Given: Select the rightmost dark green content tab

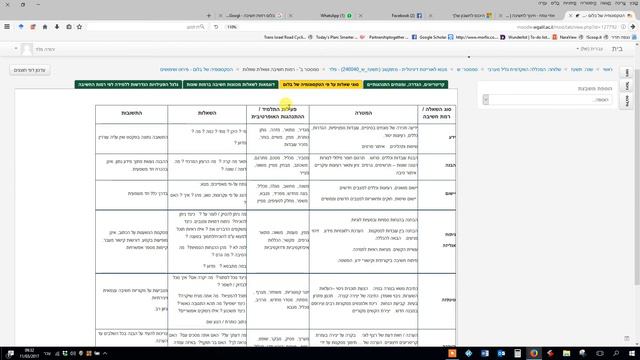Looking at the screenshot, I should [x=405, y=84].
